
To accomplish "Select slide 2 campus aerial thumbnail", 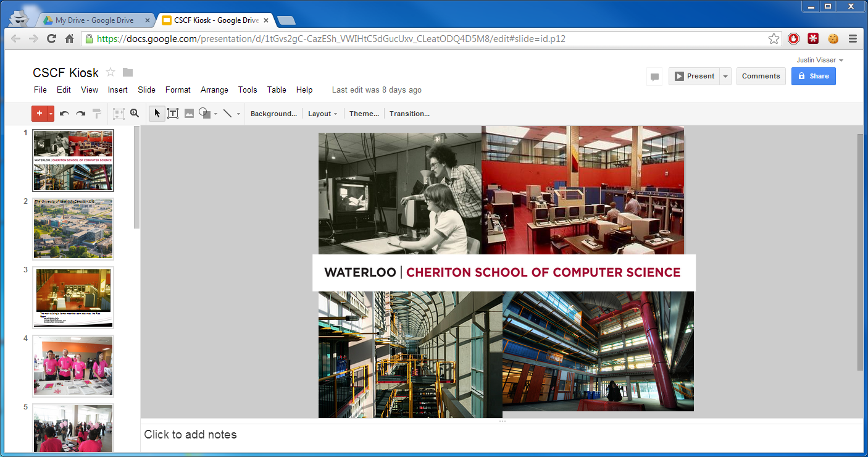I will 73,228.
